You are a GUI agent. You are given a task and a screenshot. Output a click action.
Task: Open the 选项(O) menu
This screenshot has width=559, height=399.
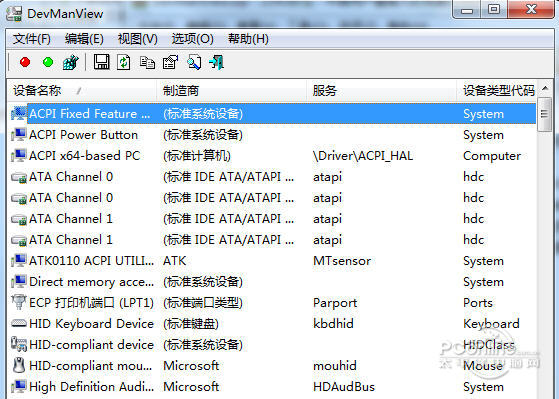click(193, 39)
